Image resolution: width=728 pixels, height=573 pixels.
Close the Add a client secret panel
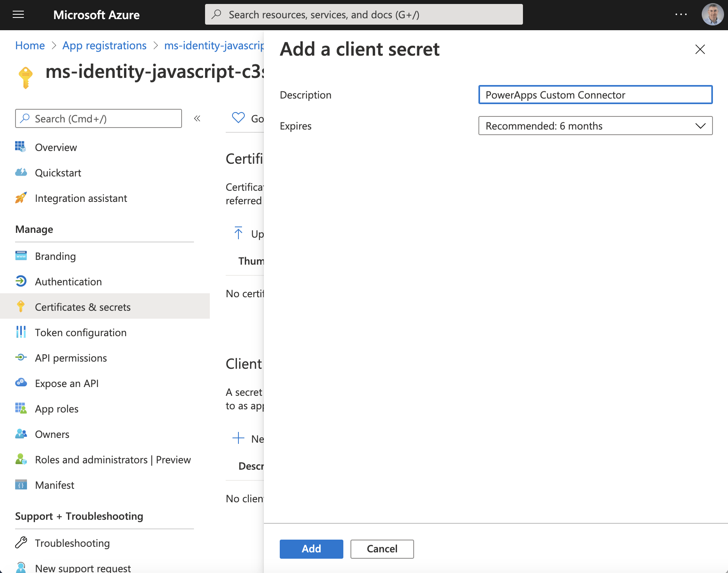pyautogui.click(x=700, y=49)
